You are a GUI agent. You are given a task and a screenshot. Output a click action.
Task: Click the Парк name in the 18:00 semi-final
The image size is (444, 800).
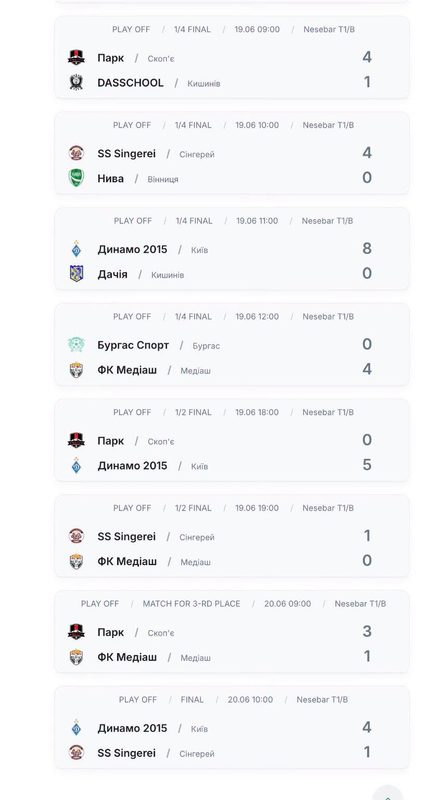(x=111, y=441)
